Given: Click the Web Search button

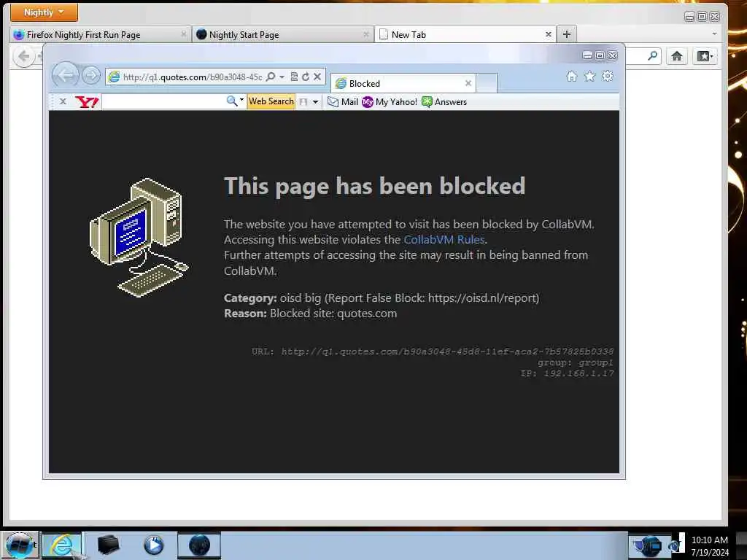Looking at the screenshot, I should pyautogui.click(x=271, y=101).
